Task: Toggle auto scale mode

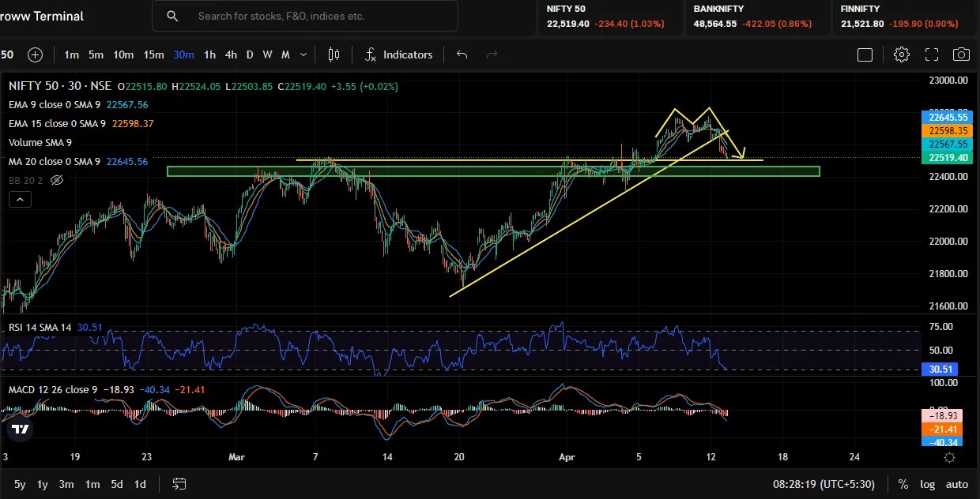Action: (x=957, y=484)
